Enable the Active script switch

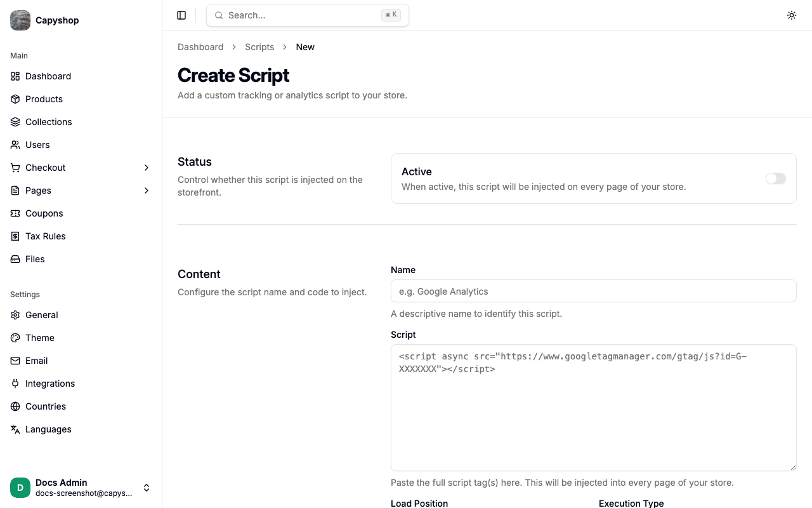(775, 178)
